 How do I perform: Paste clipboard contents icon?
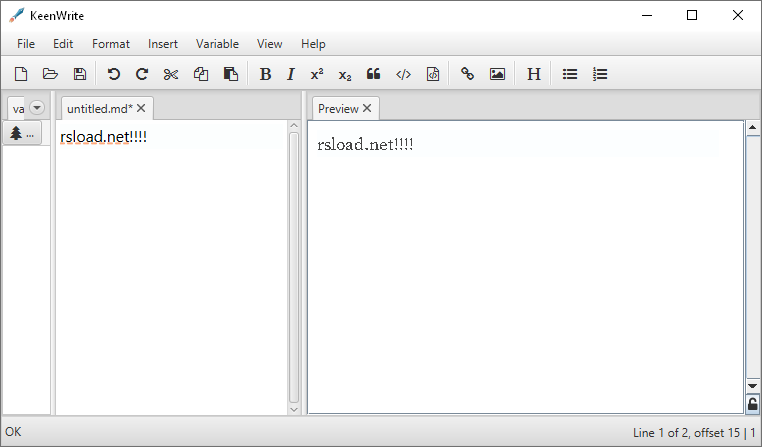(x=230, y=74)
